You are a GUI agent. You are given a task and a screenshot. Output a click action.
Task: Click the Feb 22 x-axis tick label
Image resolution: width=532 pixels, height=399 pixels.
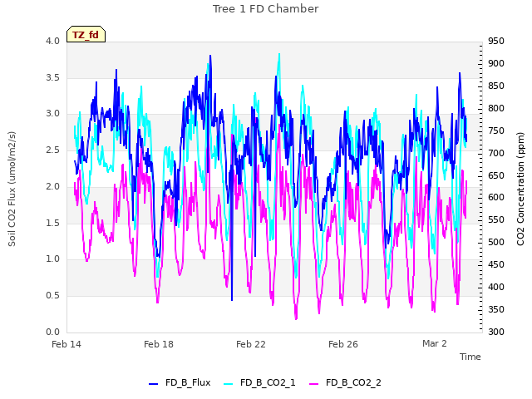(x=251, y=344)
